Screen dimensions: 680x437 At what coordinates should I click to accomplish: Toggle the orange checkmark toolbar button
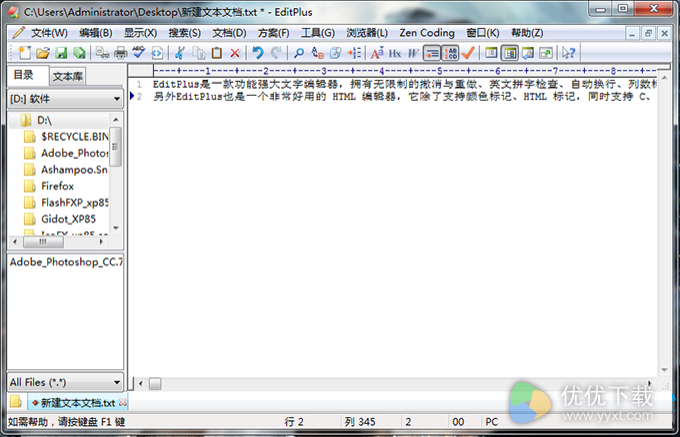[468, 53]
